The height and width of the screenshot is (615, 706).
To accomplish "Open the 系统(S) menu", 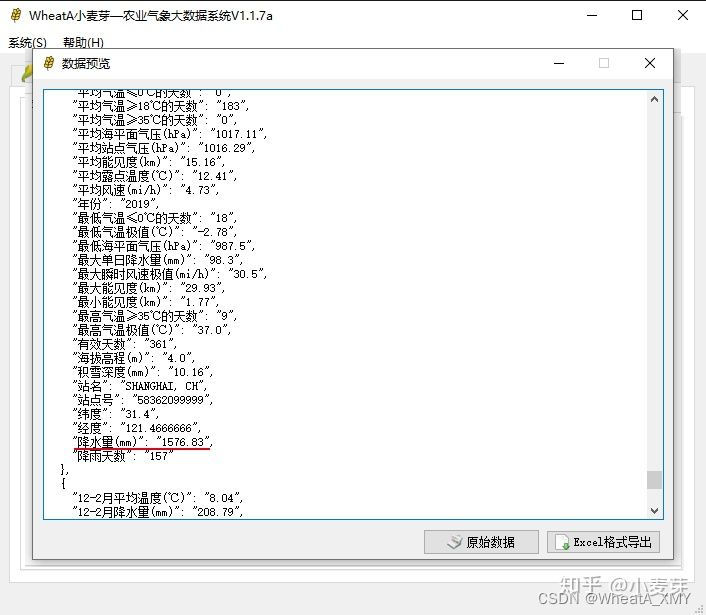I will coord(27,42).
